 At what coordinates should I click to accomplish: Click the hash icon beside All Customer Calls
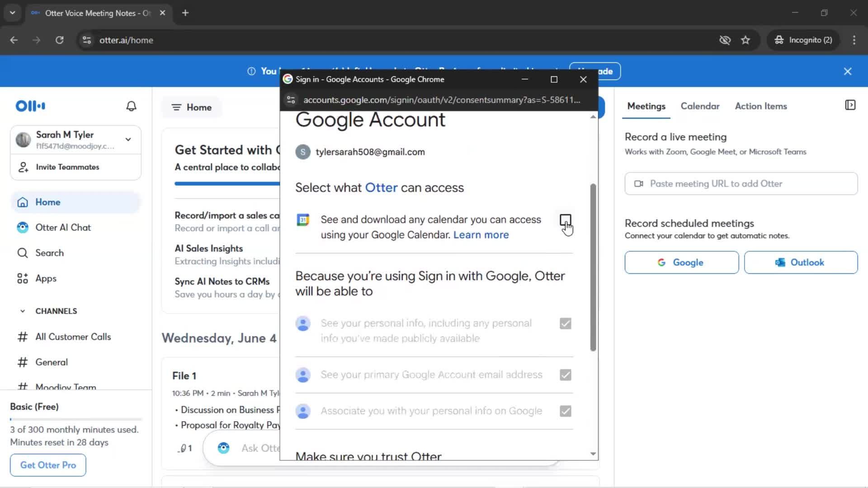coord(23,337)
